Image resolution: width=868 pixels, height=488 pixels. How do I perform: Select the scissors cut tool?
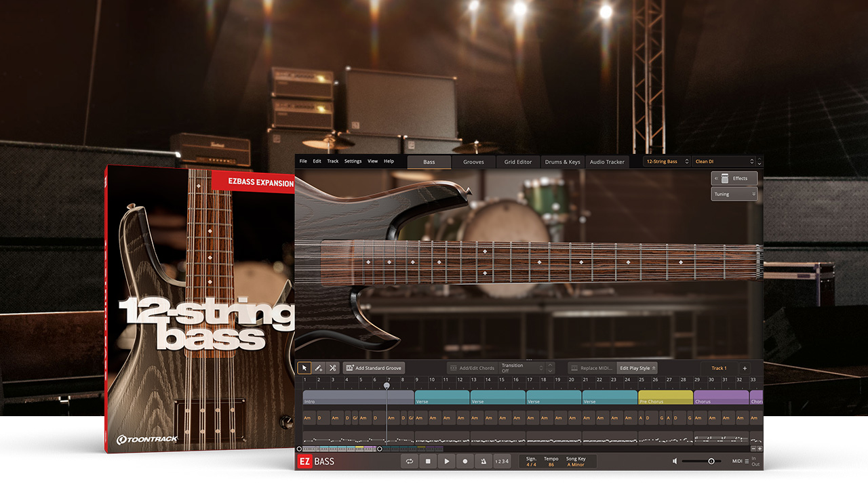pyautogui.click(x=332, y=368)
